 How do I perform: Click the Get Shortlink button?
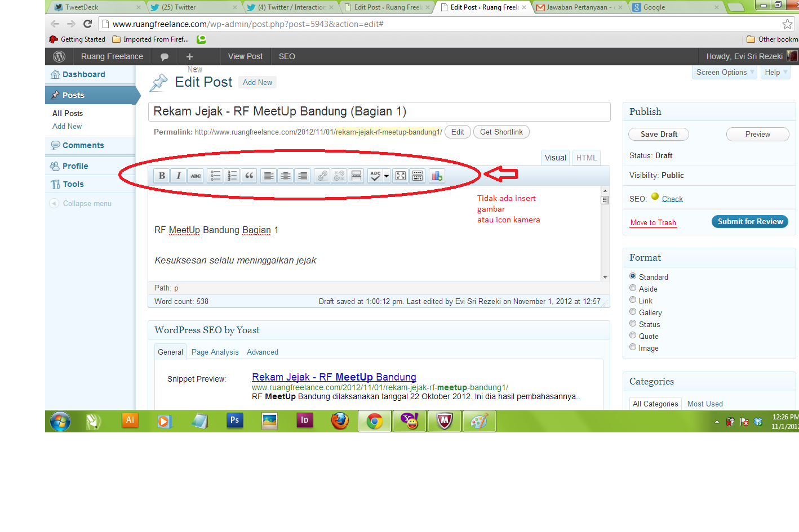tap(501, 132)
